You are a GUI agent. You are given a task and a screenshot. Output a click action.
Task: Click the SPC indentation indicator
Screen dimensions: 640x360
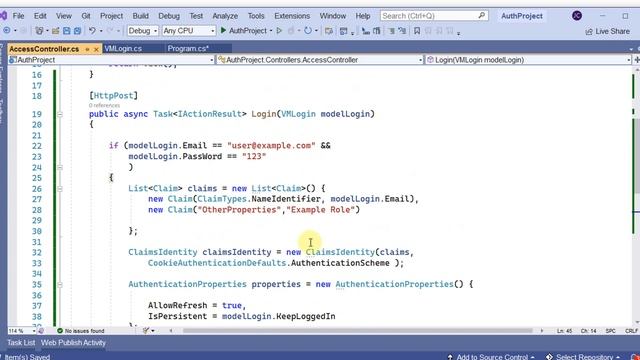coord(611,331)
